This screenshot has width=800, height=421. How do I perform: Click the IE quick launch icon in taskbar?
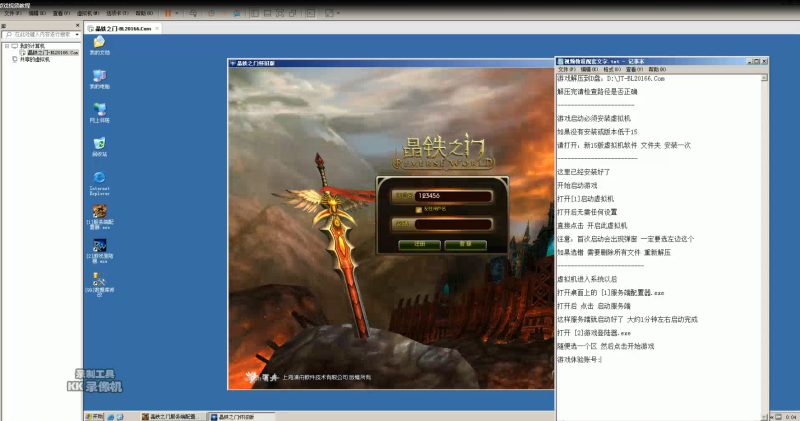click(x=111, y=417)
